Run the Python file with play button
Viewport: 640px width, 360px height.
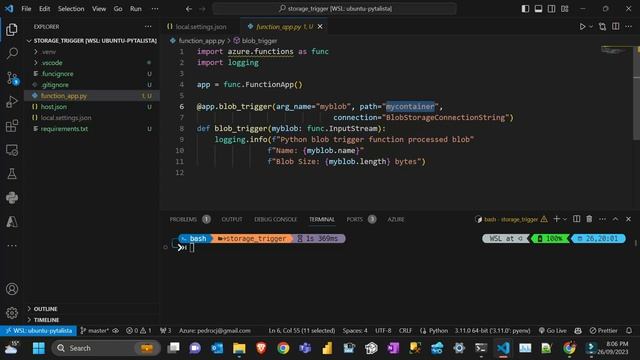tap(582, 27)
